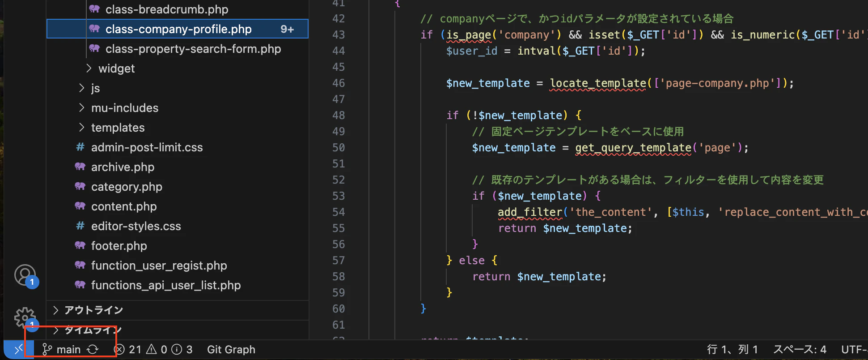Open archive.php file name
The image size is (868, 360).
[123, 167]
